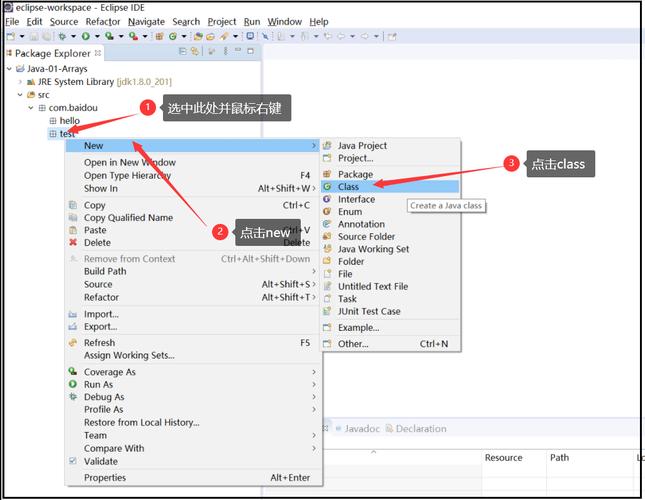This screenshot has width=645, height=500.
Task: Click the New Java Class toolbar icon
Action: coord(173,37)
